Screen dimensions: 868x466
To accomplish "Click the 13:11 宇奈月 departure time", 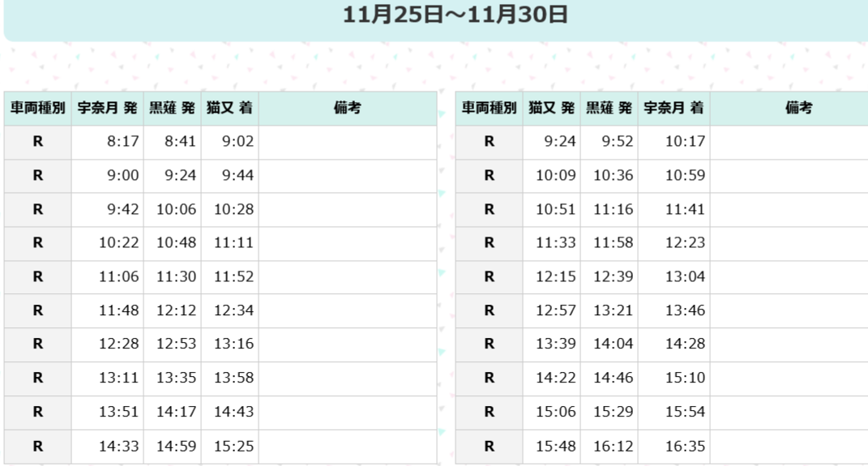I will [119, 378].
